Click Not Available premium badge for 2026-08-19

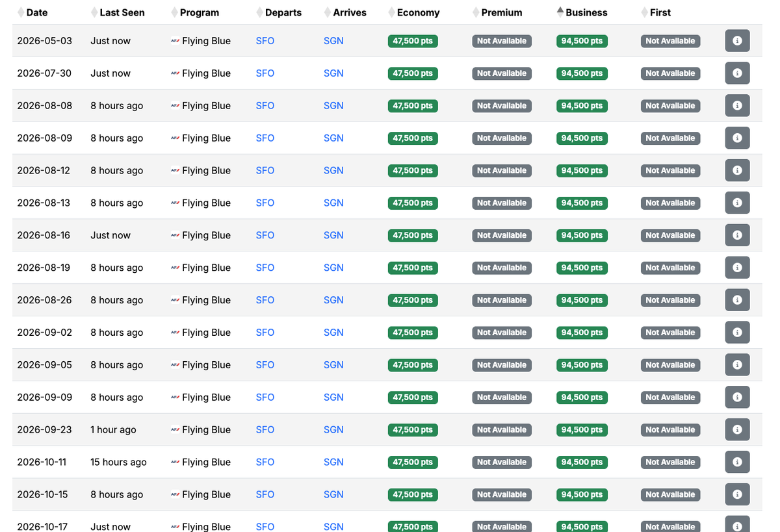tap(501, 268)
